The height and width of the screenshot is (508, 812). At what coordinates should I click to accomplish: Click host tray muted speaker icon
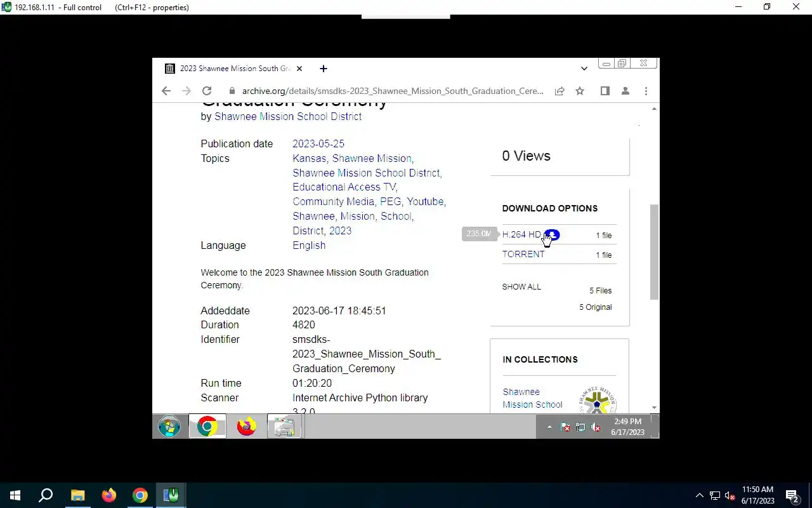tap(730, 496)
